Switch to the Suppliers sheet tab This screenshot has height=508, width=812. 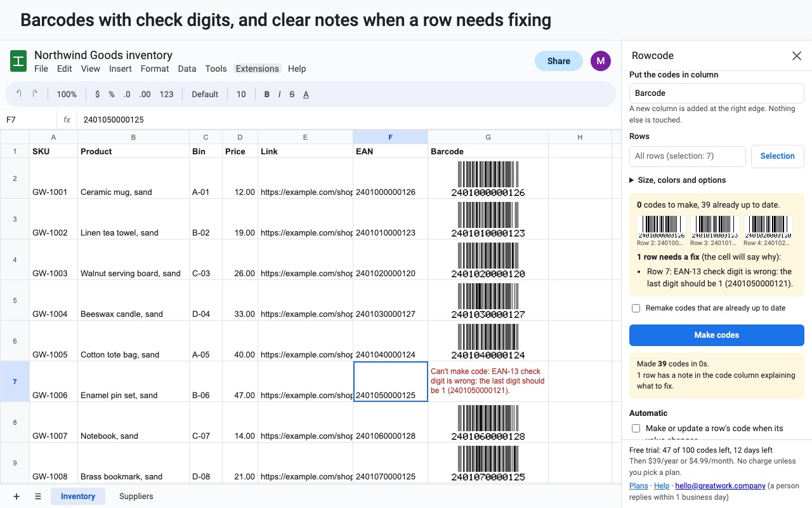pos(136,497)
